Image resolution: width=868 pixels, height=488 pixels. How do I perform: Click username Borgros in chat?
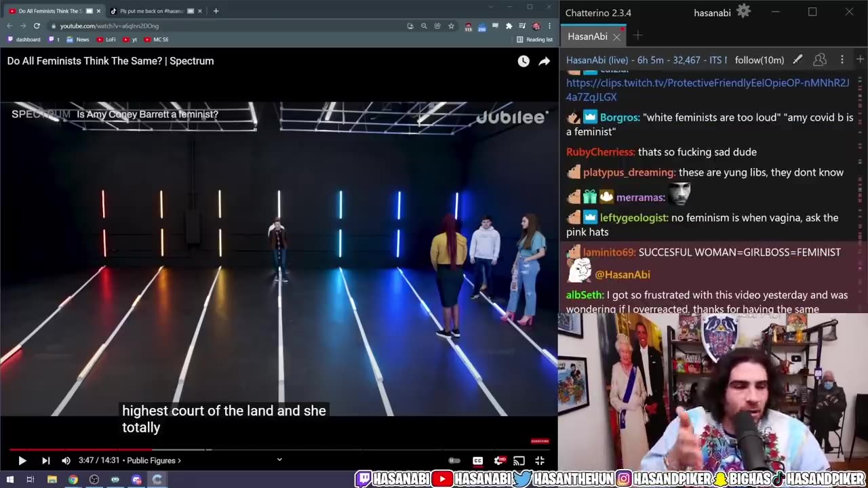click(619, 117)
